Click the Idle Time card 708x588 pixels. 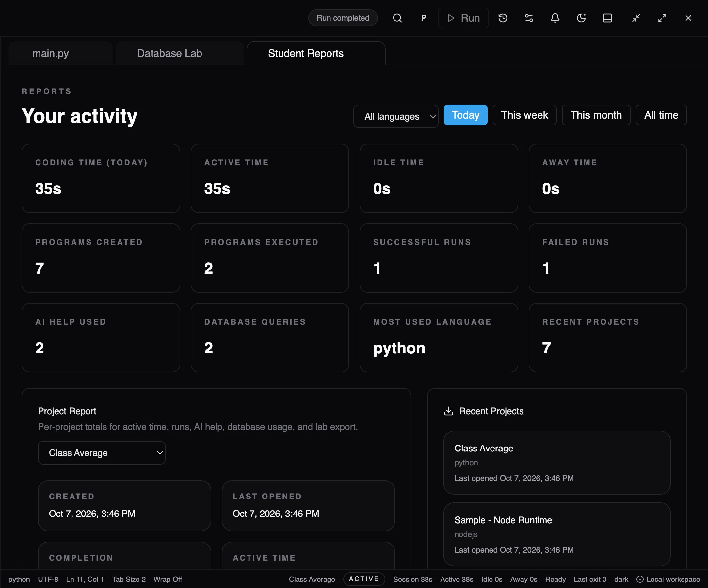coord(439,178)
